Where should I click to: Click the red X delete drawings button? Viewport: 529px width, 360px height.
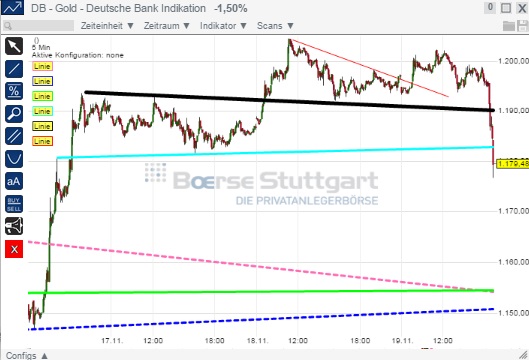(14, 249)
